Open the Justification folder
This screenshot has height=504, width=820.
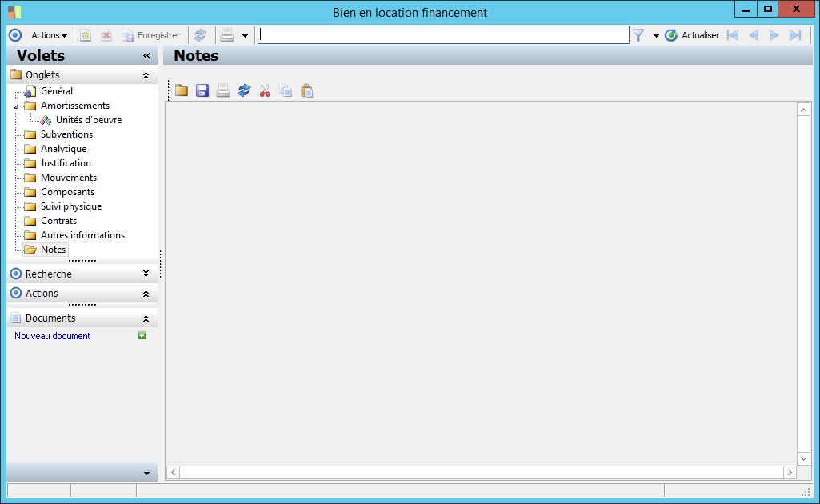pyautogui.click(x=66, y=163)
